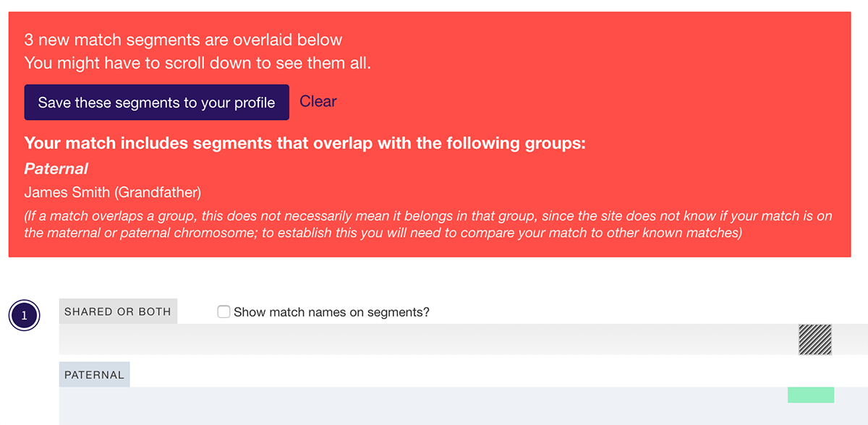
Task: Click the SHARED OR BOTH label
Action: (x=118, y=312)
